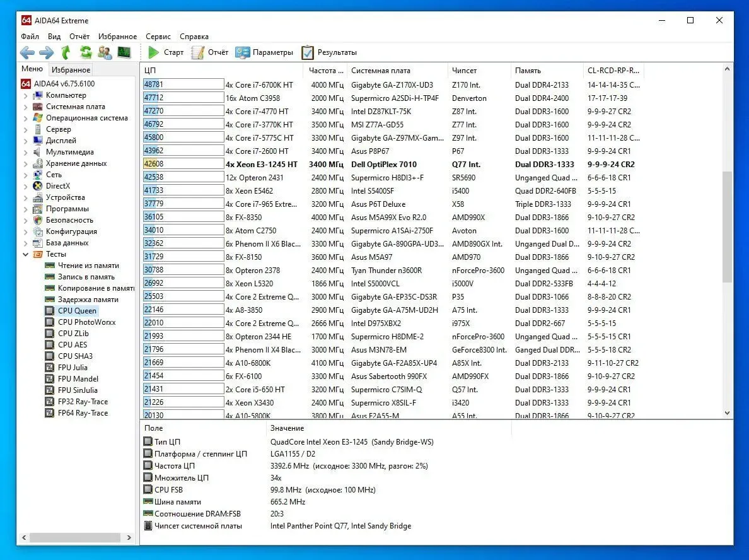Open the Справка menu
The width and height of the screenshot is (749, 560).
tap(194, 37)
